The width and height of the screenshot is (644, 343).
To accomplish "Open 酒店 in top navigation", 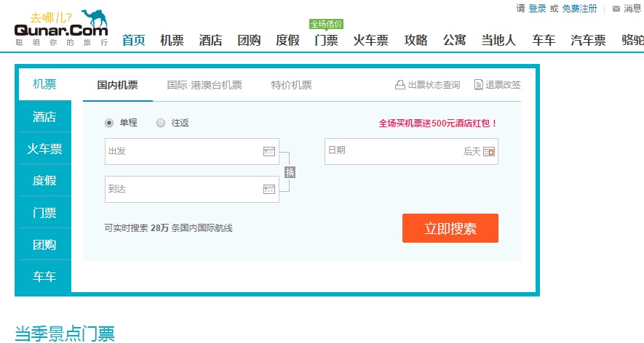I will [x=211, y=40].
